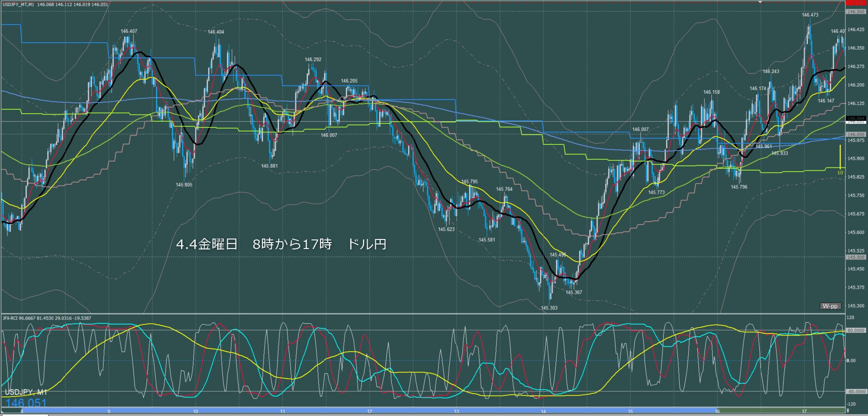
Task: Click the 146.404 swing high label
Action: 216,32
